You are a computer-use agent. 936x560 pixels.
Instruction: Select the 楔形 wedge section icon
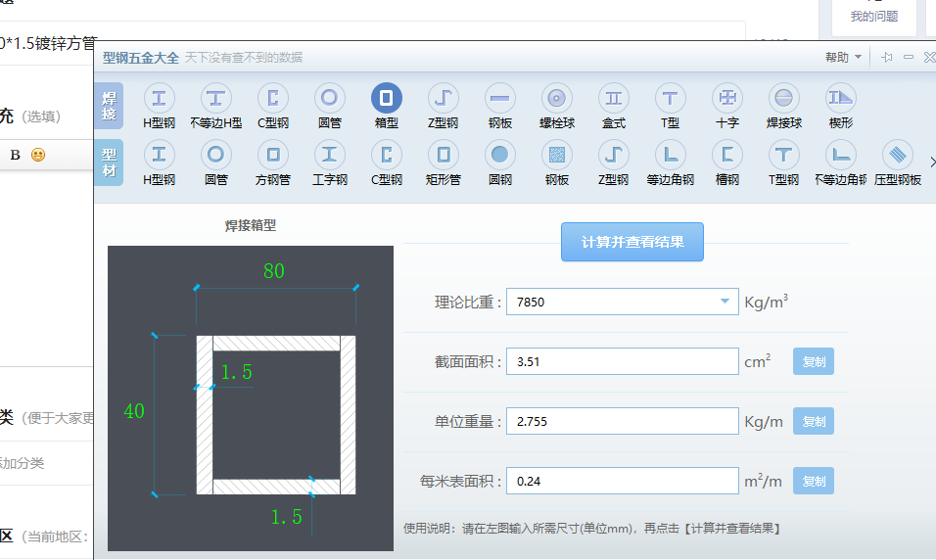click(840, 98)
